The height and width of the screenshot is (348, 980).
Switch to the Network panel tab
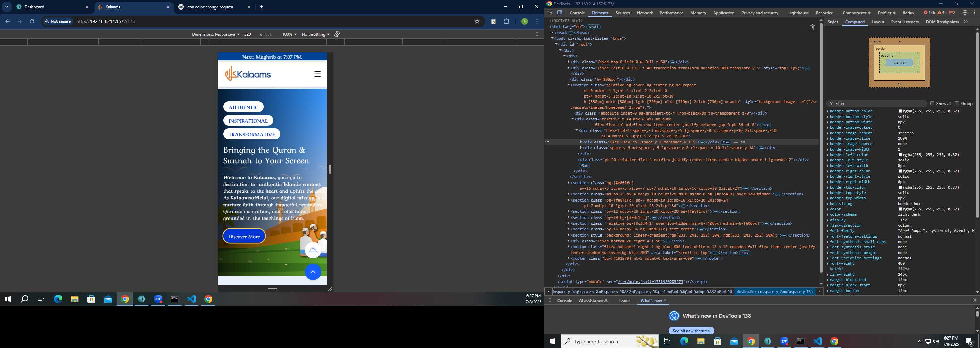645,13
